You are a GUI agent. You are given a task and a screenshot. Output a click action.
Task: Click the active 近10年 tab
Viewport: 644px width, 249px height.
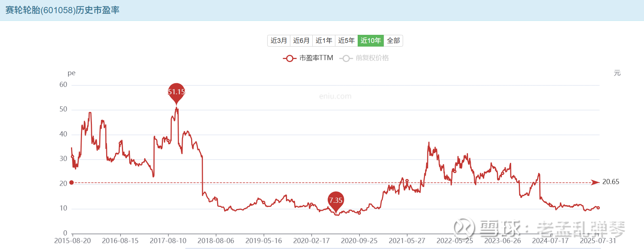pos(371,41)
